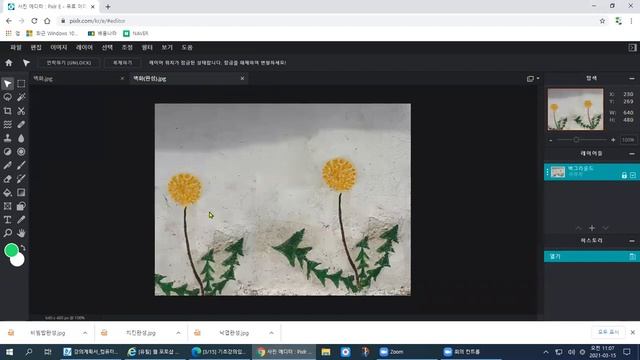Select the 열기 history entry
Image resolution: width=640 pixels, height=360 pixels.
[592, 256]
